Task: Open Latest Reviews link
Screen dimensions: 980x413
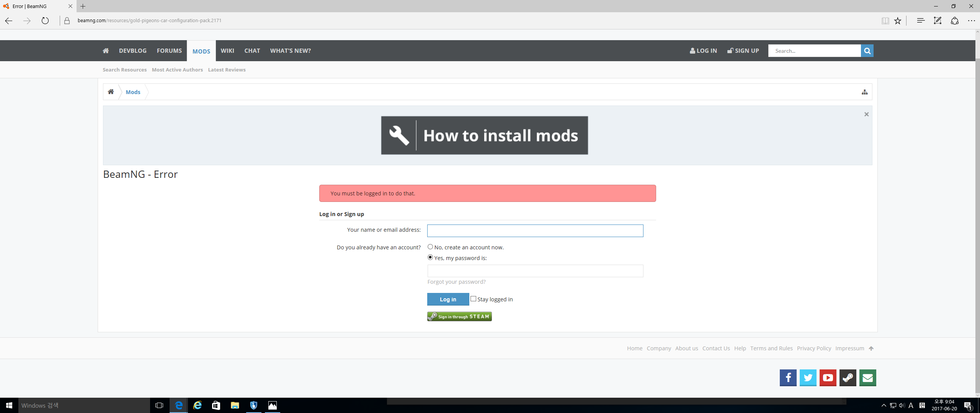Action: [227, 70]
